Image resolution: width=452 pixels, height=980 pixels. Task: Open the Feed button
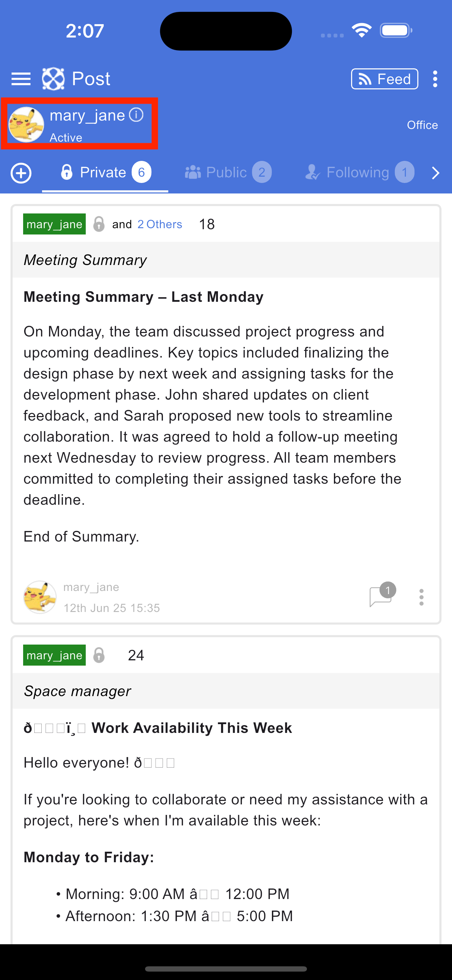[x=385, y=79]
